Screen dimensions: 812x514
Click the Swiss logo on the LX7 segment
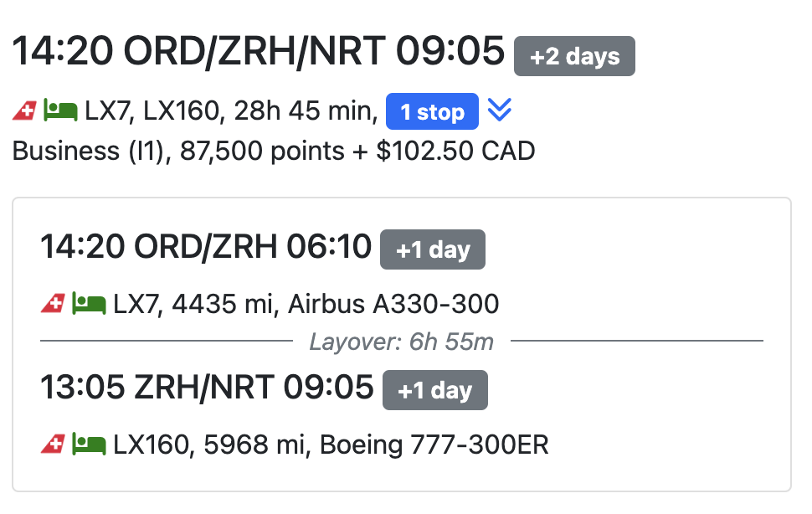point(52,303)
